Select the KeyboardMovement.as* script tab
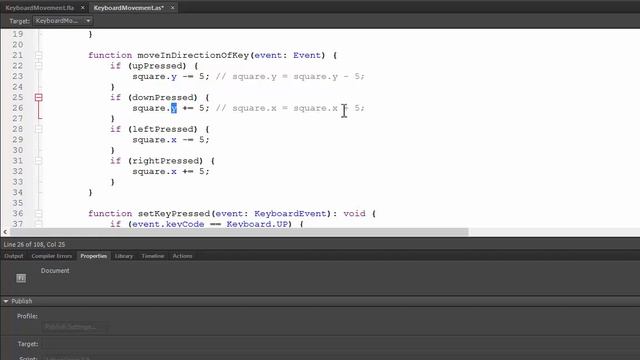The height and width of the screenshot is (360, 640). pos(129,7)
